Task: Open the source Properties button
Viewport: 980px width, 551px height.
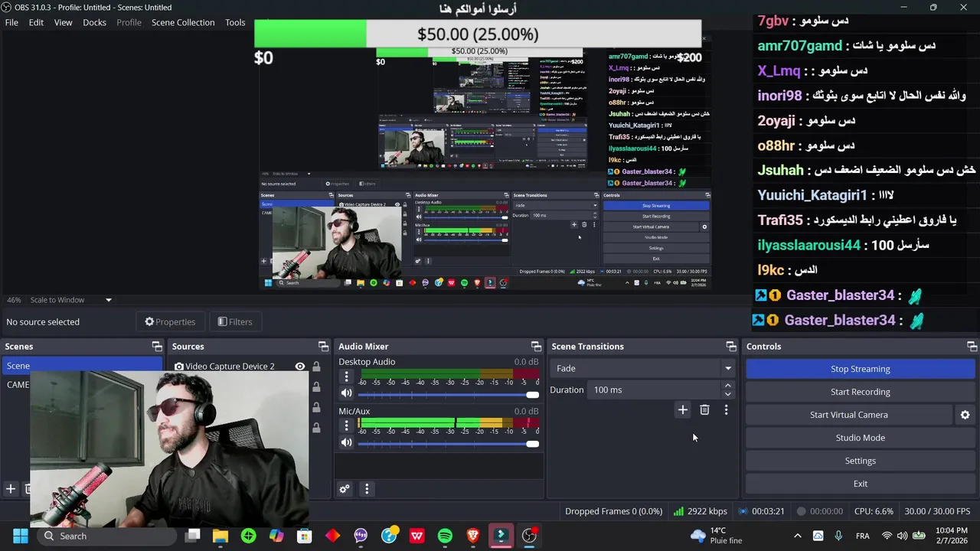Action: 170,321
